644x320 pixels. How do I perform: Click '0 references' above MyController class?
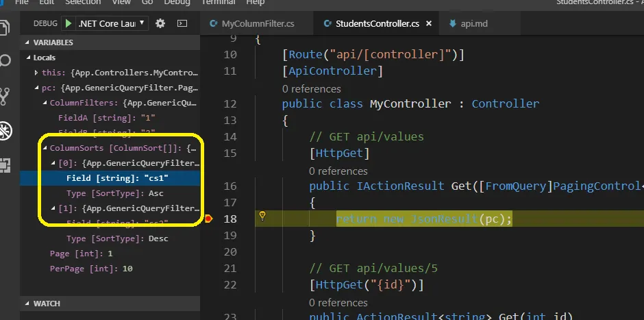pyautogui.click(x=311, y=88)
